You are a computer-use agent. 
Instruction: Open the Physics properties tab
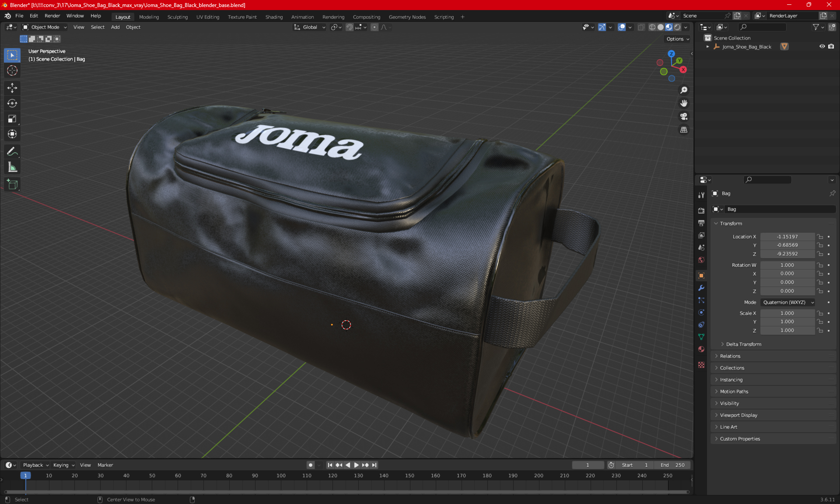(701, 312)
